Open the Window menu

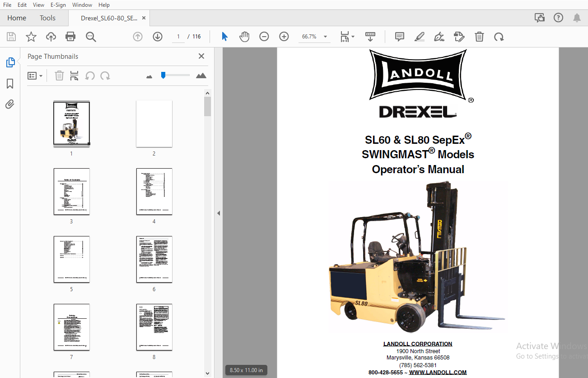point(82,5)
